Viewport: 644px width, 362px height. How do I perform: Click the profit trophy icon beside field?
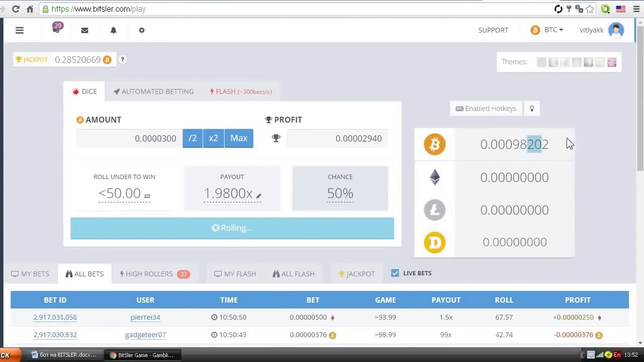pos(276,138)
